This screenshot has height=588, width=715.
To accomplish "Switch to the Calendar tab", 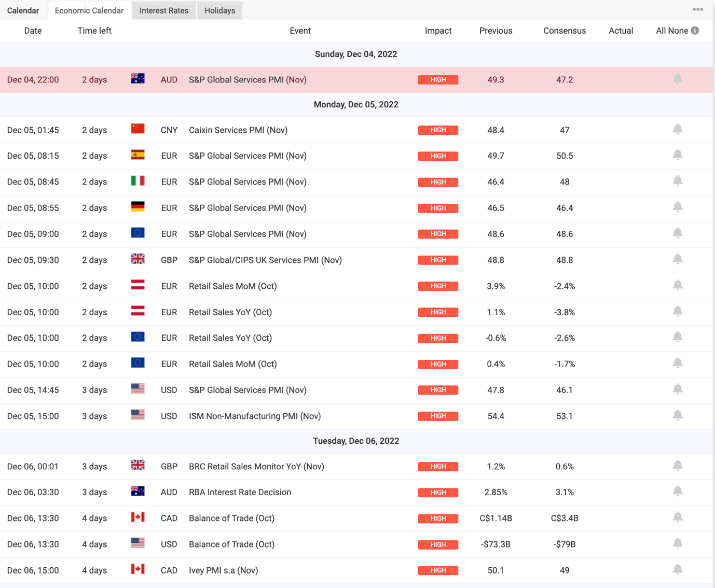I will (23, 10).
